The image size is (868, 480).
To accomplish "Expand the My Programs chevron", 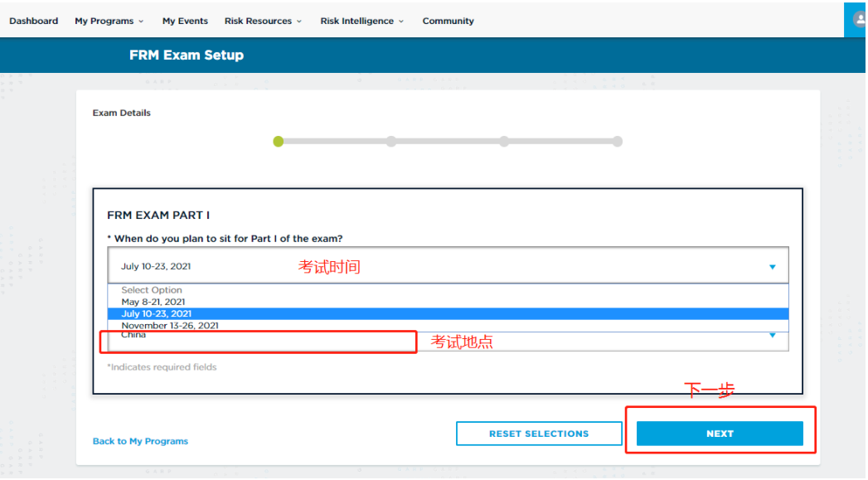I will tap(141, 22).
